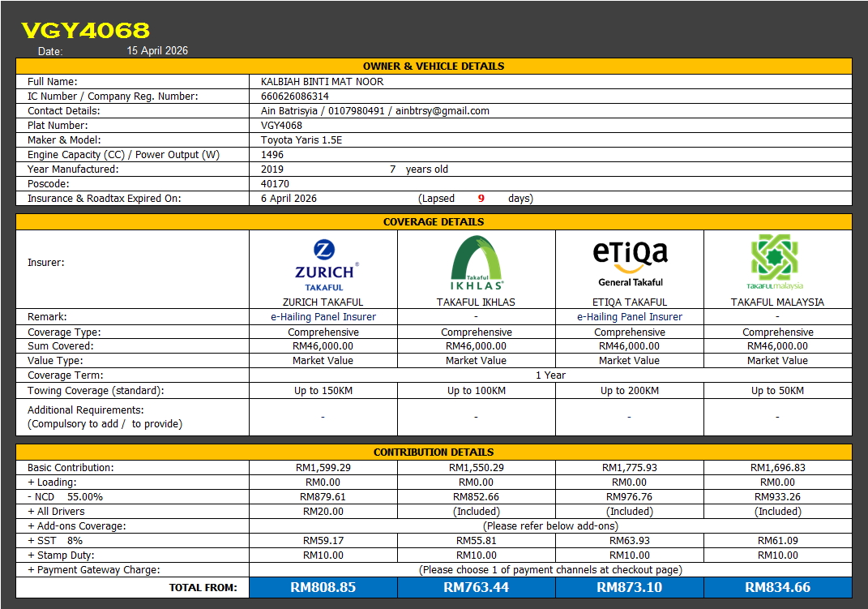868x609 pixels.
Task: Click the IC number 660626086314 cell
Action: point(295,96)
